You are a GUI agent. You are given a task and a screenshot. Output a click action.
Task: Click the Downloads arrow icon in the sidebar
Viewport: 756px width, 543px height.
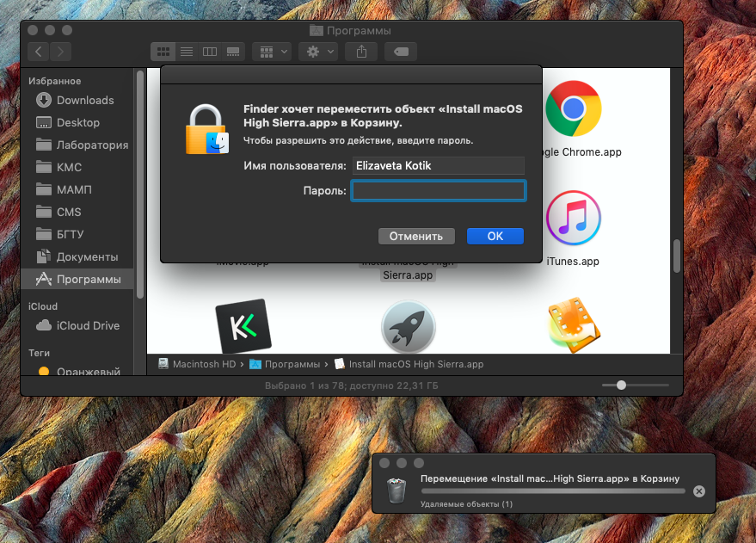click(x=43, y=100)
